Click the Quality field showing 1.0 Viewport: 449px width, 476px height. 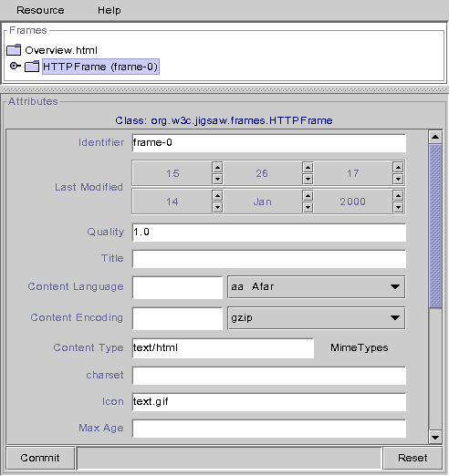point(269,233)
